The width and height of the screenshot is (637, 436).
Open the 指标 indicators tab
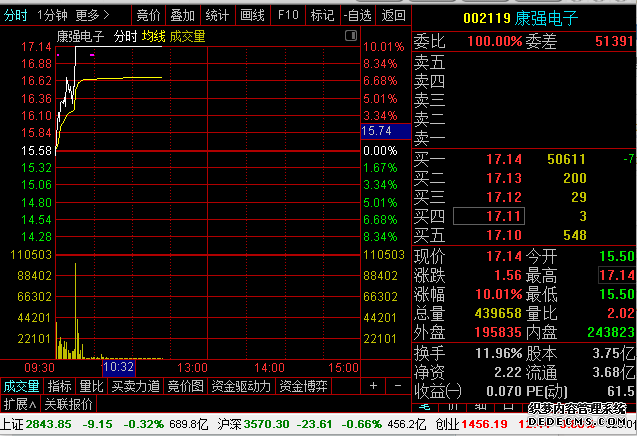click(59, 386)
